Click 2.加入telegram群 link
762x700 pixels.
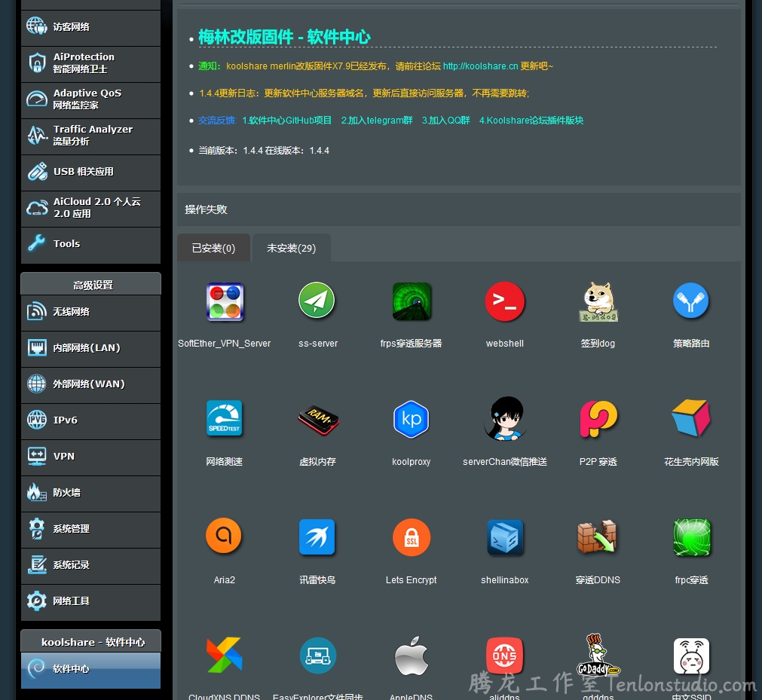click(377, 121)
